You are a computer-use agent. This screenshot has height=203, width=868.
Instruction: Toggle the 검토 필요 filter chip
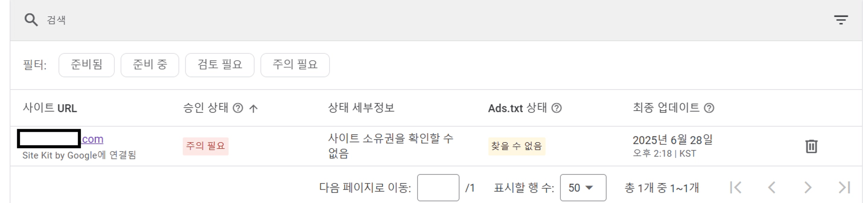pos(220,65)
